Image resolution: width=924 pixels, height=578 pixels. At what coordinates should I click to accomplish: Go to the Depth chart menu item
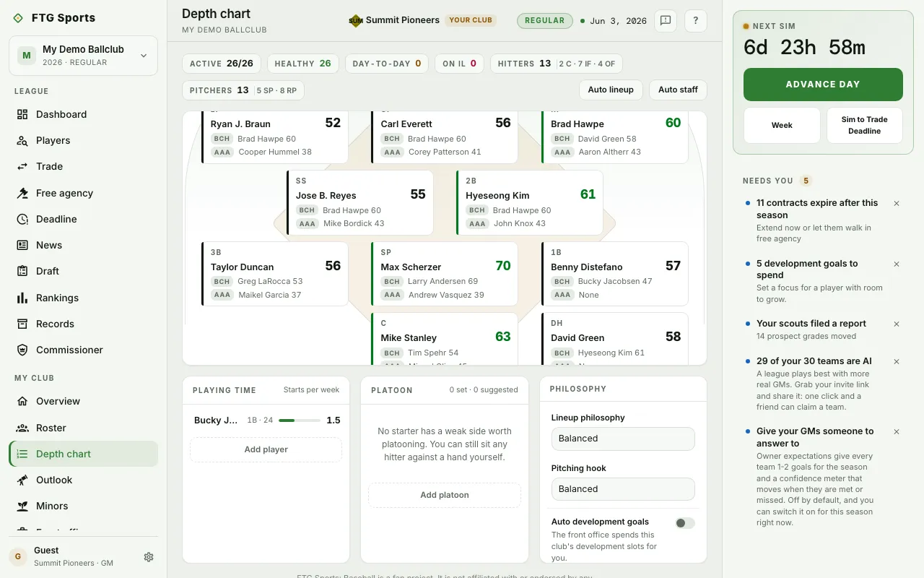coord(83,454)
